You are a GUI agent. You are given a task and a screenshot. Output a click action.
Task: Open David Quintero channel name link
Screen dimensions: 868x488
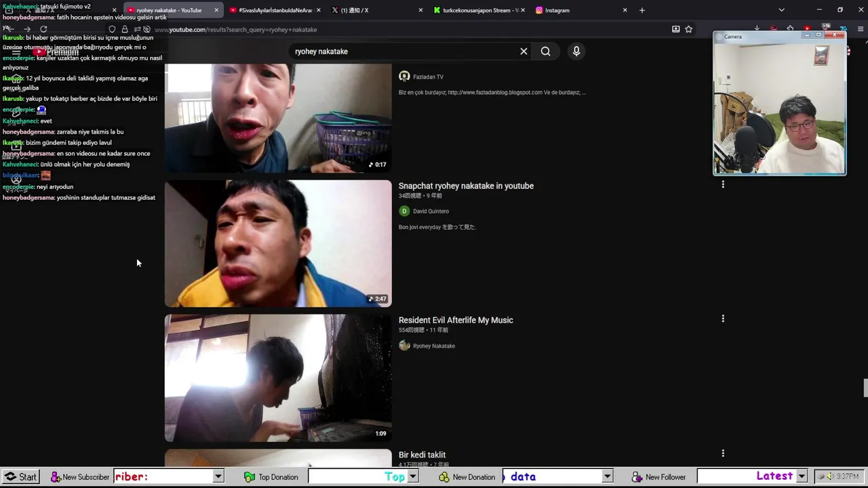[431, 211]
